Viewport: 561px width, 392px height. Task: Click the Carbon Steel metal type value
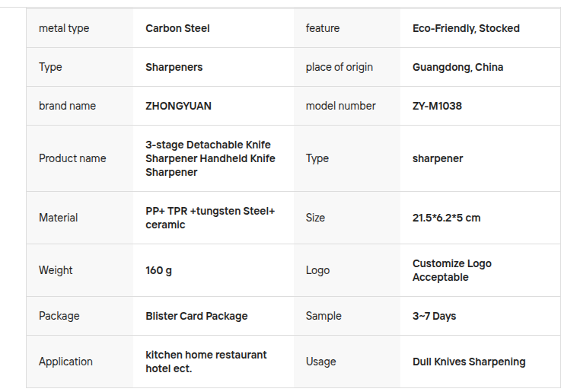(x=177, y=28)
